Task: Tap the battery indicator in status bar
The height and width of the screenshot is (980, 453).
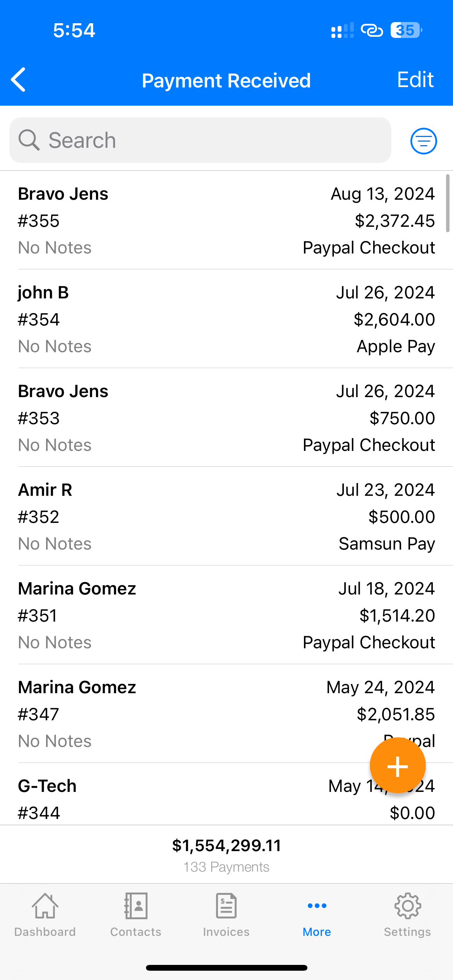Action: tap(406, 30)
